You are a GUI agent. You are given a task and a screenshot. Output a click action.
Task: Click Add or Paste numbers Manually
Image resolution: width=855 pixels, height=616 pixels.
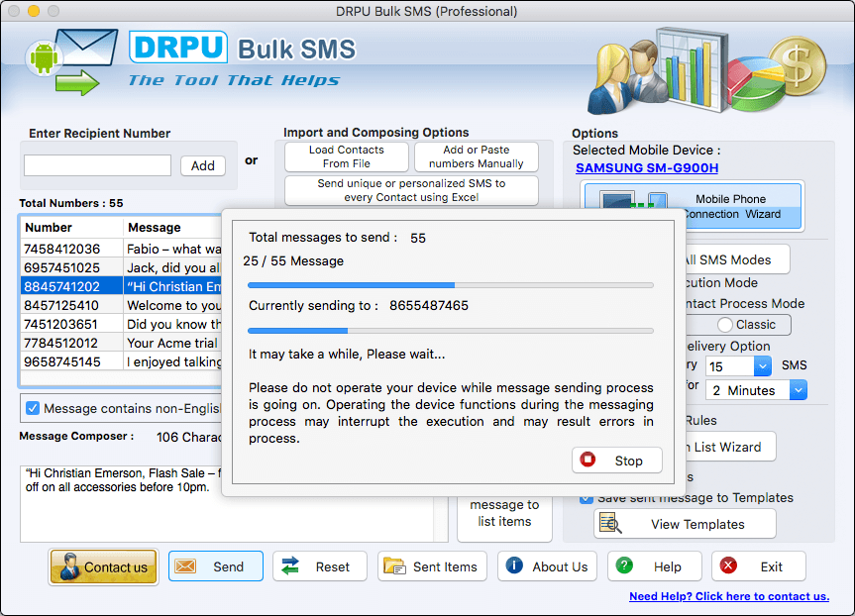(x=476, y=156)
